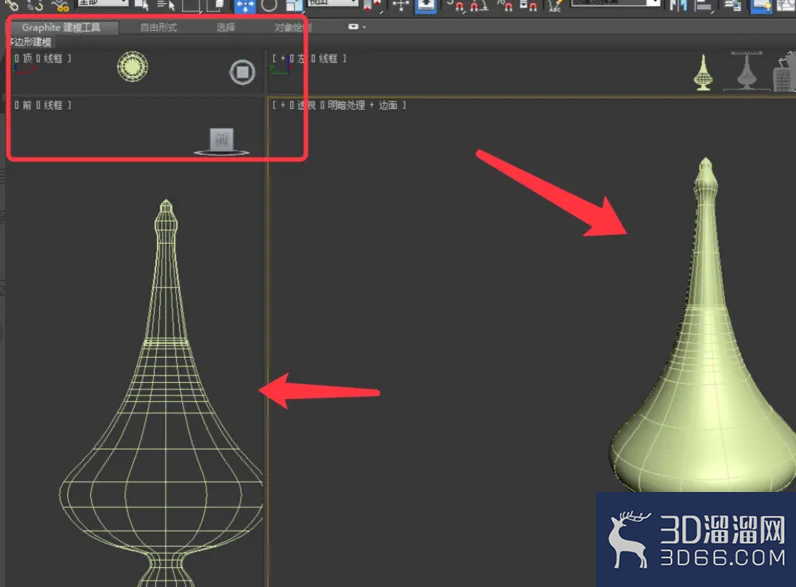This screenshot has height=587, width=796.
Task: Open 线框 shading menu in front viewport
Action: click(x=53, y=105)
